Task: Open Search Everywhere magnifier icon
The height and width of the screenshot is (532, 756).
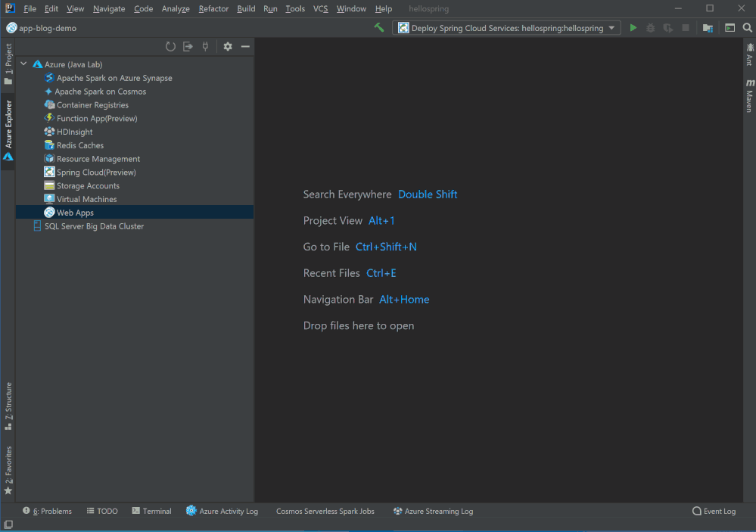Action: click(x=748, y=28)
